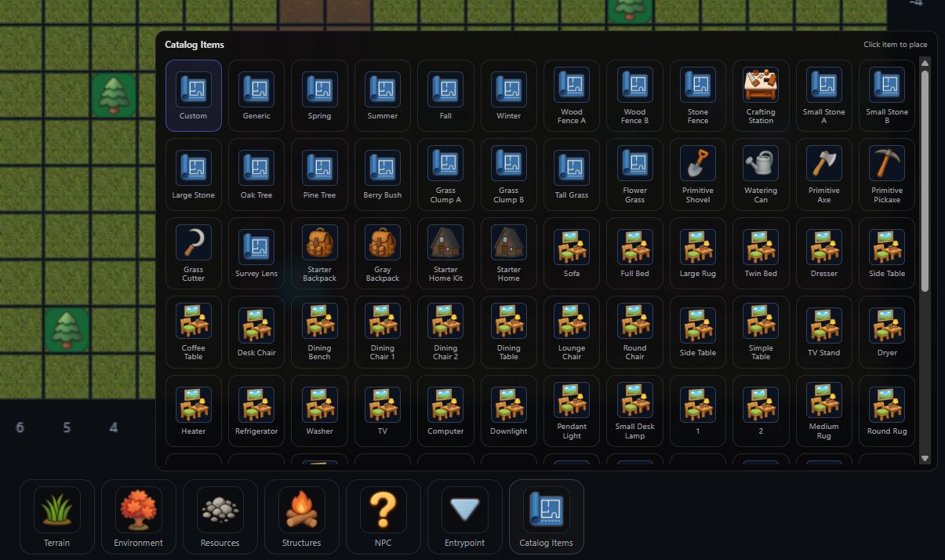The width and height of the screenshot is (945, 560).
Task: Click the Entrypoint triangle button
Action: tap(464, 517)
